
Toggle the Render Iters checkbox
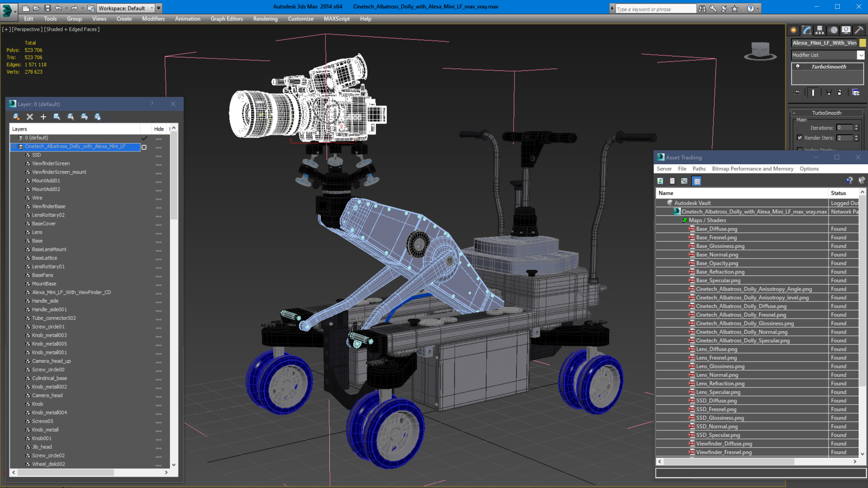[800, 137]
